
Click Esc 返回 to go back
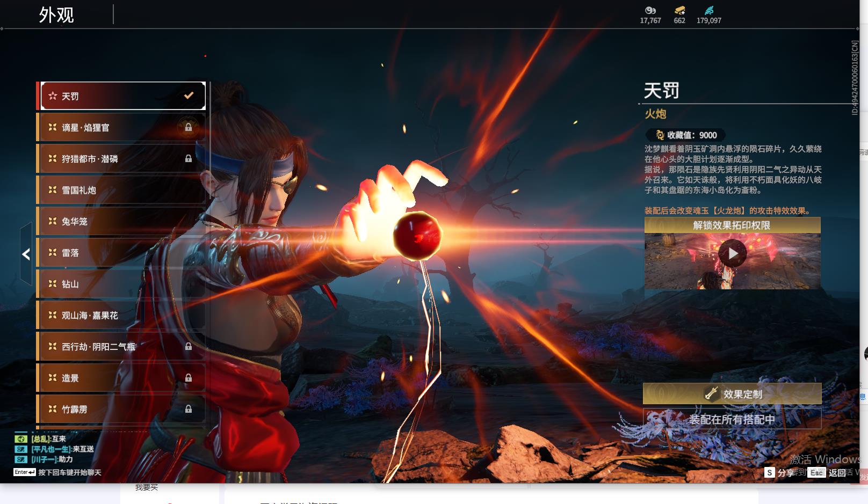(828, 473)
